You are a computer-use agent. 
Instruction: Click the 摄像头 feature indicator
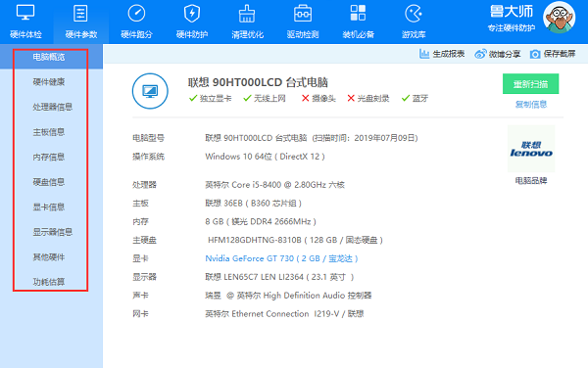coord(318,99)
